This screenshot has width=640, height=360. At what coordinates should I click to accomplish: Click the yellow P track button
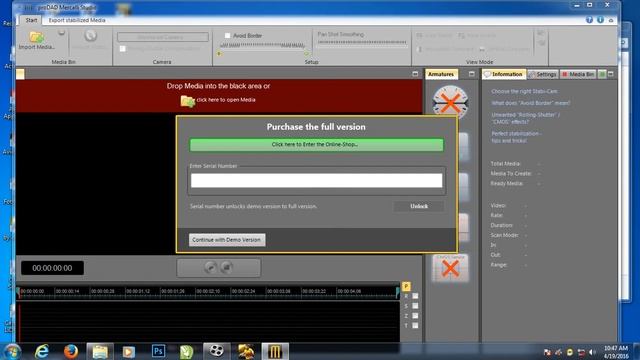coord(406,286)
